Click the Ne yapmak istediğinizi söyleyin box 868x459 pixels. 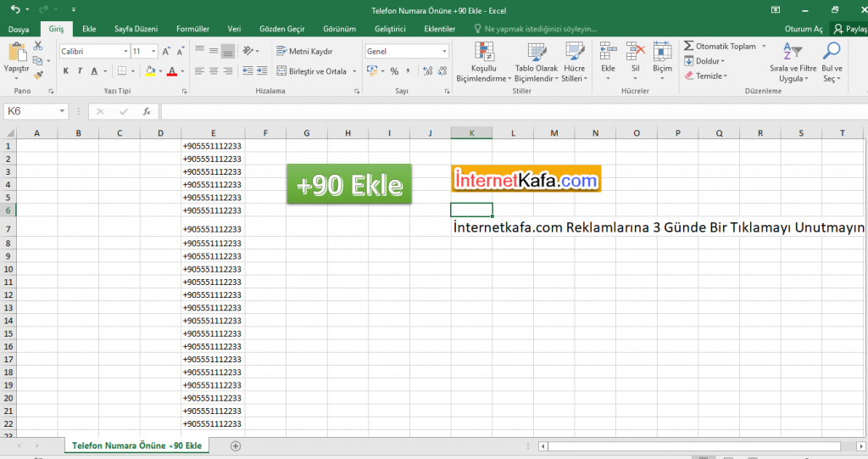(536, 29)
